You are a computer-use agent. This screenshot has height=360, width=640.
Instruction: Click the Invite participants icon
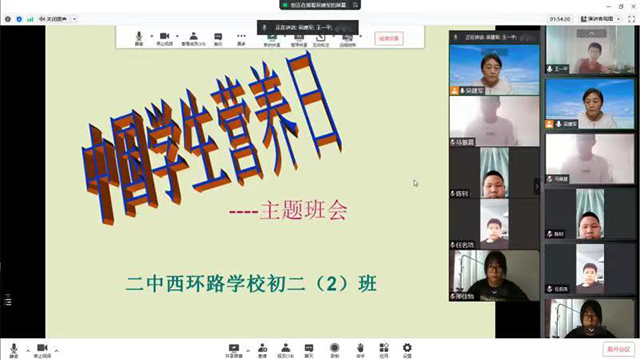(262, 350)
